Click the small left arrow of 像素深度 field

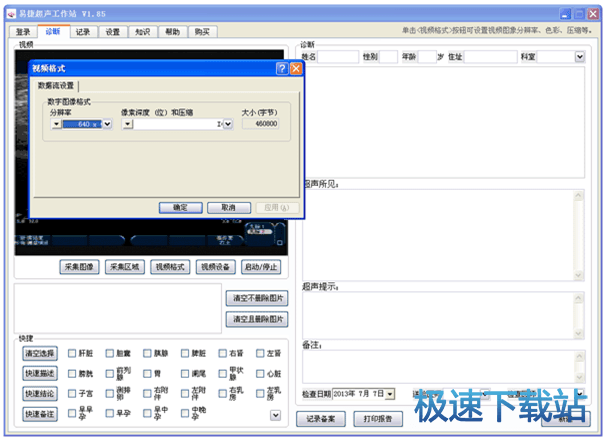click(x=128, y=124)
